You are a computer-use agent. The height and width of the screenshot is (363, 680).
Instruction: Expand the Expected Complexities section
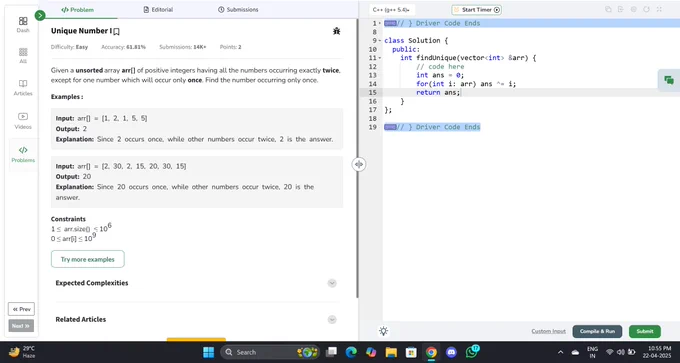[x=332, y=283]
